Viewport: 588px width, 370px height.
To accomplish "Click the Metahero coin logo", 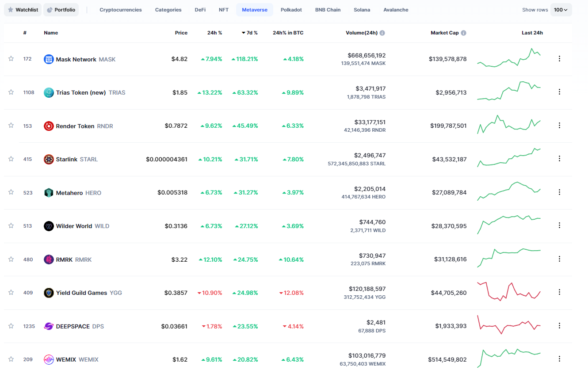I will click(49, 193).
